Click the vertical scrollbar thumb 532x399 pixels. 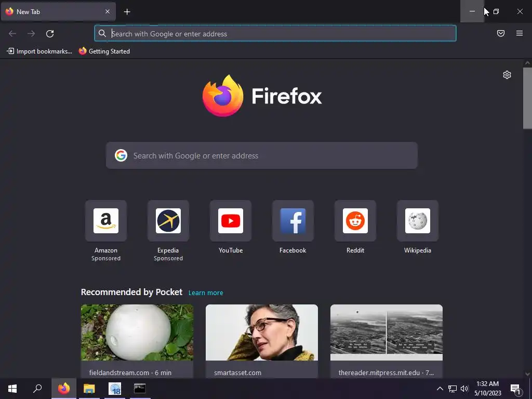click(527, 98)
